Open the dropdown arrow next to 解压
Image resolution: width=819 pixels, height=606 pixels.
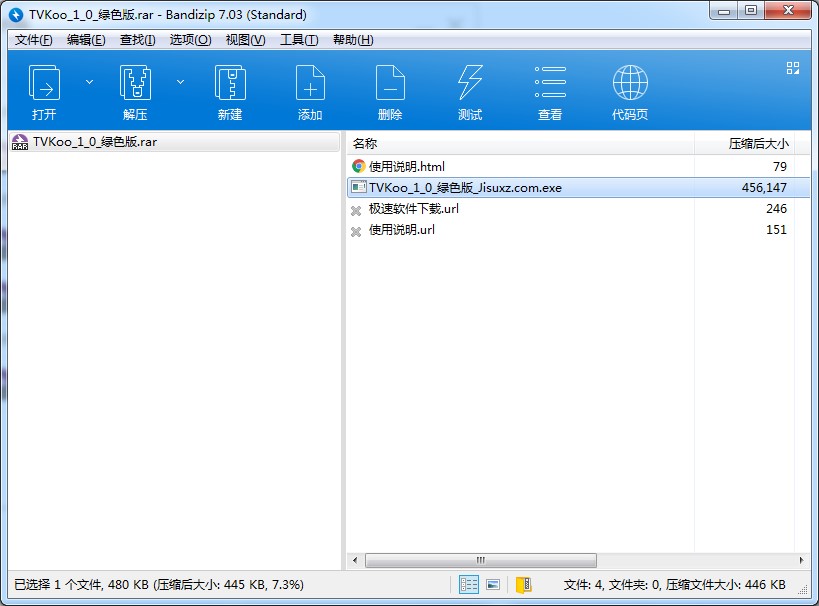click(x=180, y=82)
